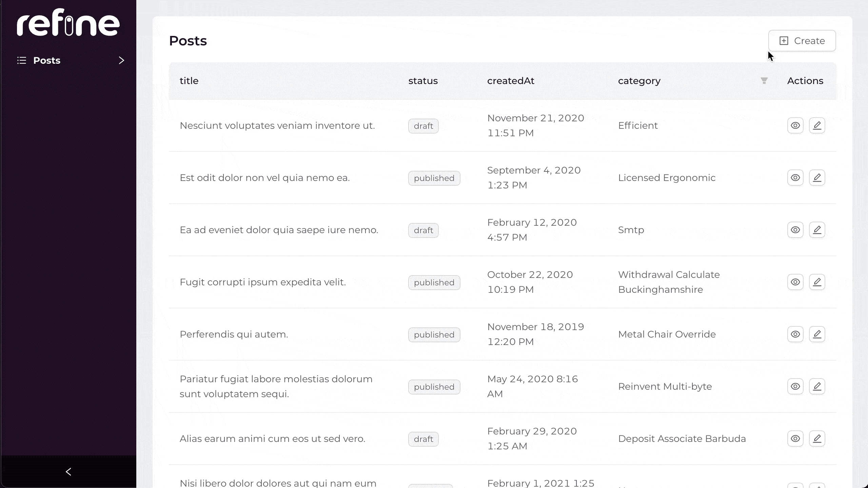The width and height of the screenshot is (868, 488).
Task: Show the "Pariatur fugiat labore" post preview
Action: pos(795,386)
